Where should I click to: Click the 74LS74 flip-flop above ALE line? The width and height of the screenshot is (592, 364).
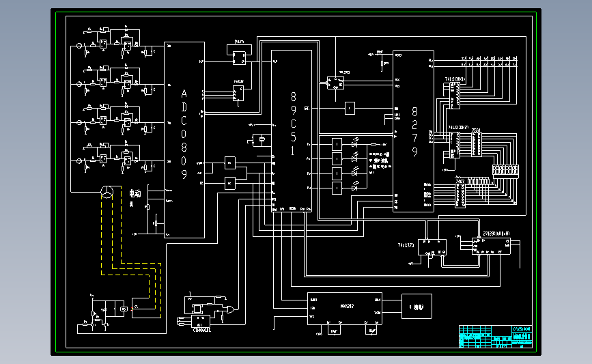[x=239, y=58]
